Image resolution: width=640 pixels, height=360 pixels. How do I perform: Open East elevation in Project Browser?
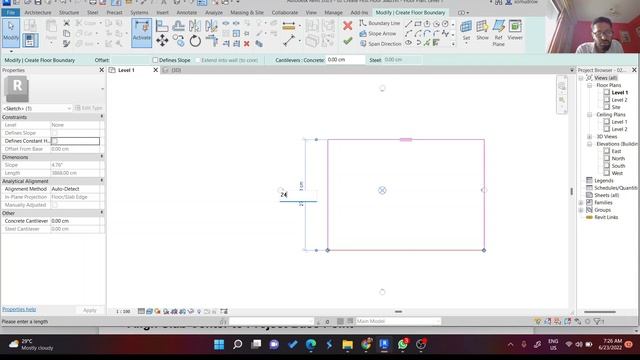616,151
